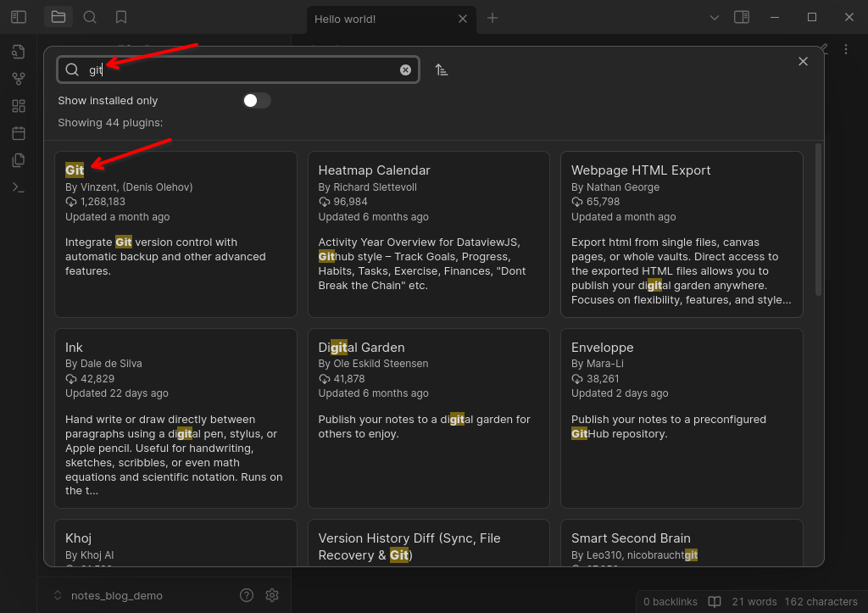Click Enveloppe Updated 2 days ago
Image resolution: width=868 pixels, height=613 pixels.
pos(620,393)
